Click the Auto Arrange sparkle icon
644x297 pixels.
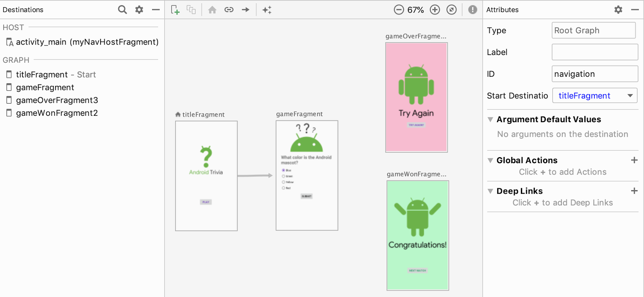267,10
